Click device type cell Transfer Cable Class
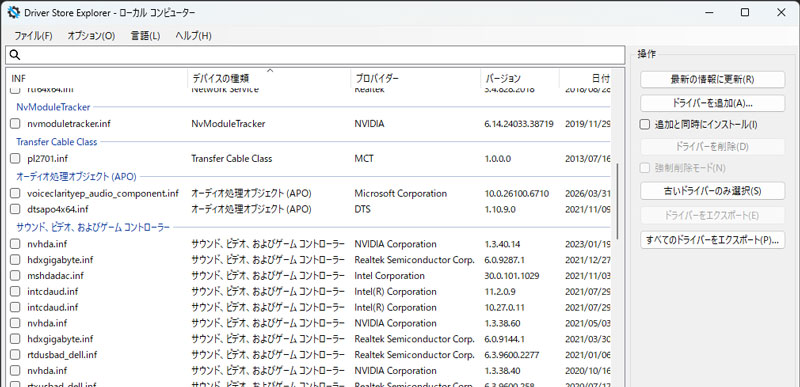This screenshot has height=387, width=800. click(232, 159)
